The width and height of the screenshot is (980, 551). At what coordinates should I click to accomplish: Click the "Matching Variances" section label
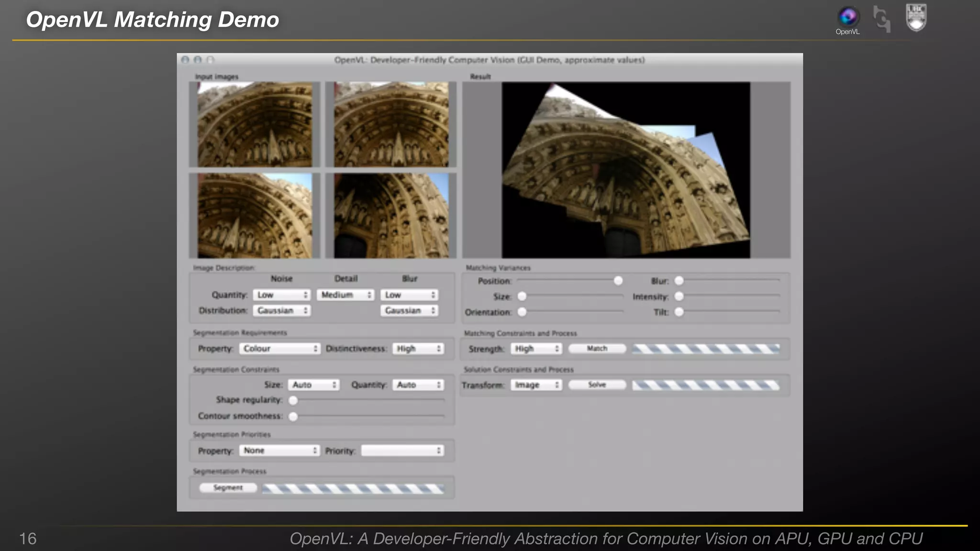498,268
